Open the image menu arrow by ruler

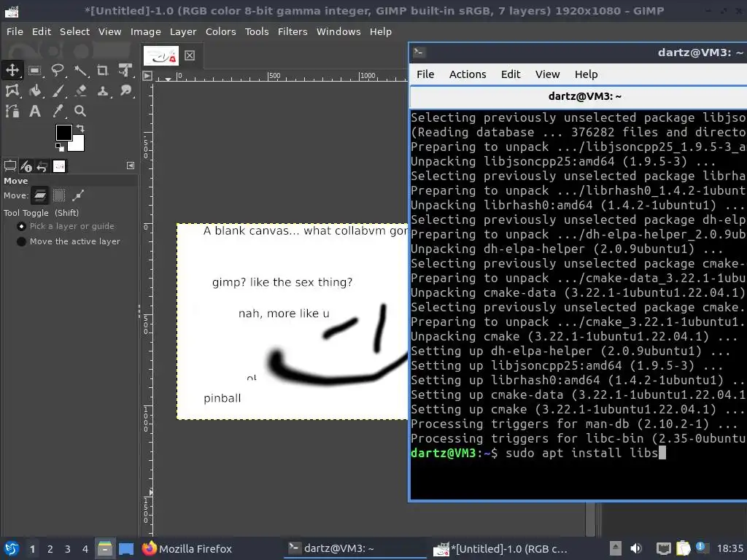tap(147, 76)
